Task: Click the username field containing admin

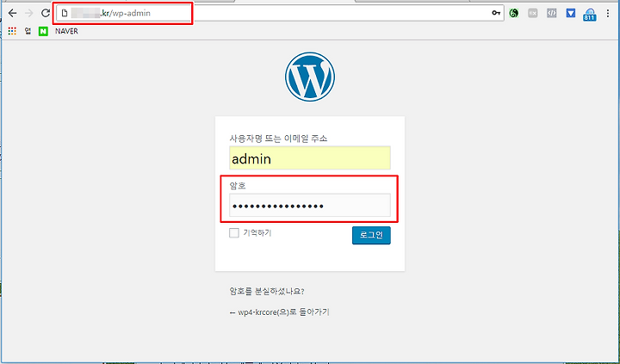Action: tap(310, 158)
